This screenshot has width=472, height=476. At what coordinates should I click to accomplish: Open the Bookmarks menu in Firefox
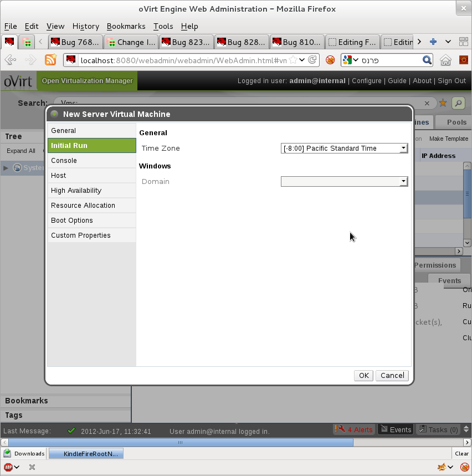coord(126,26)
